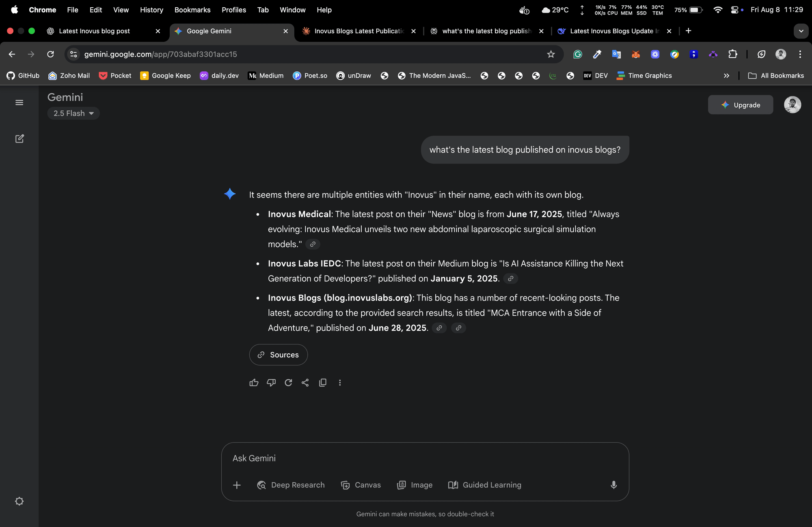Open settings gear in Gemini sidebar
Image resolution: width=812 pixels, height=527 pixels.
(19, 501)
